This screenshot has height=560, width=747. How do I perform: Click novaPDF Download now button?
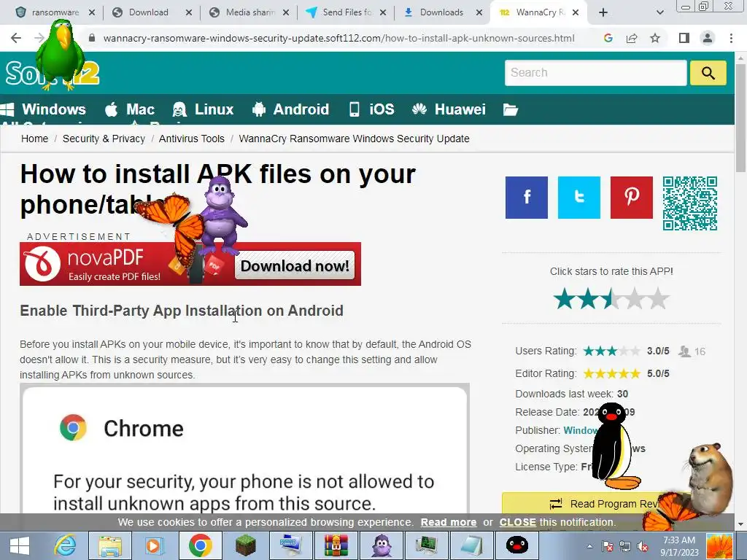(295, 265)
